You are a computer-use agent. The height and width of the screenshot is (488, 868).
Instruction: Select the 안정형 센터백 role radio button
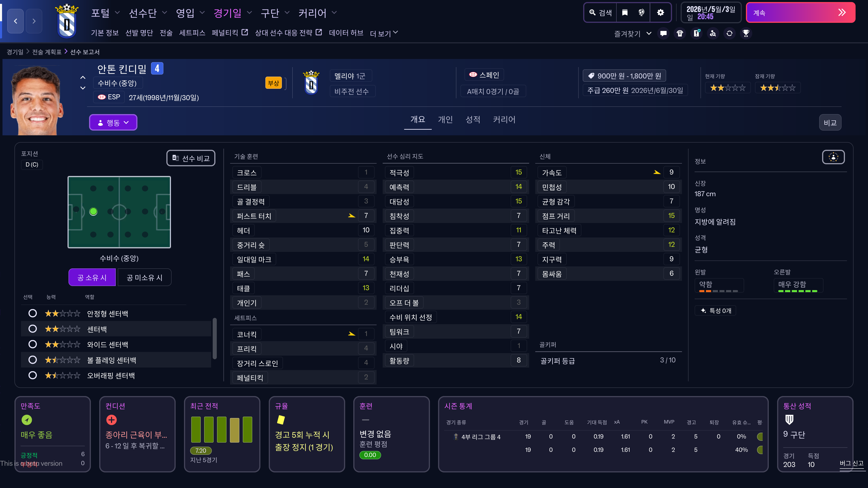[33, 314]
